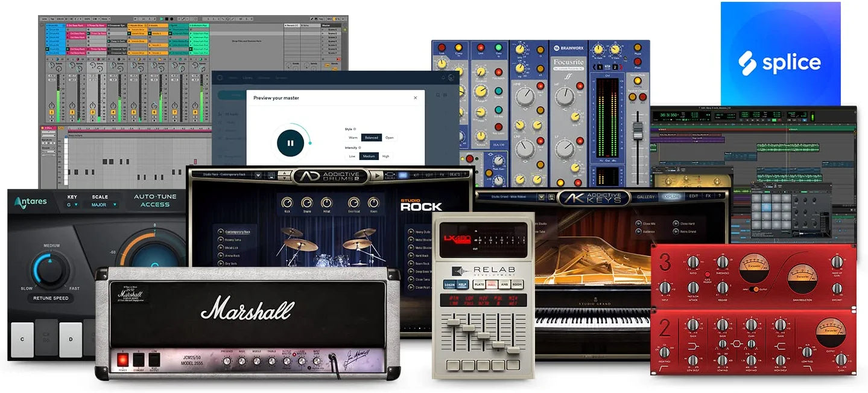
Task: Play the Close Mic option in Addictive Keys
Action: click(638, 223)
